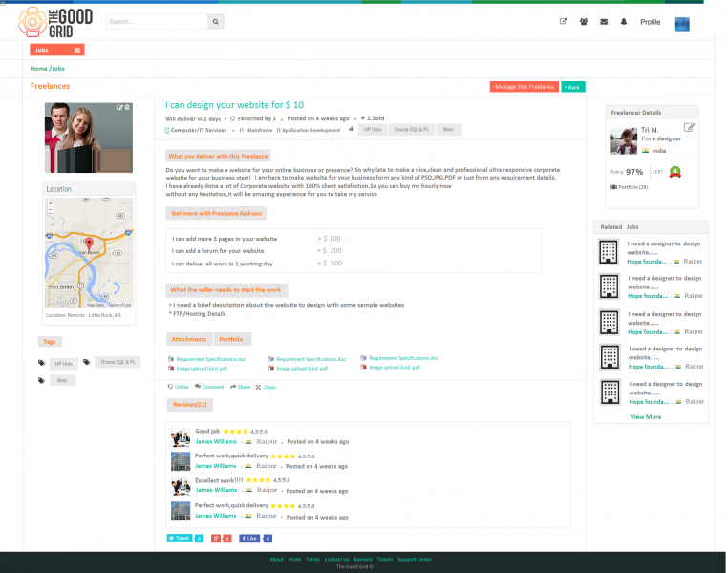Click the 97% rating value
728x573 pixels.
click(634, 172)
